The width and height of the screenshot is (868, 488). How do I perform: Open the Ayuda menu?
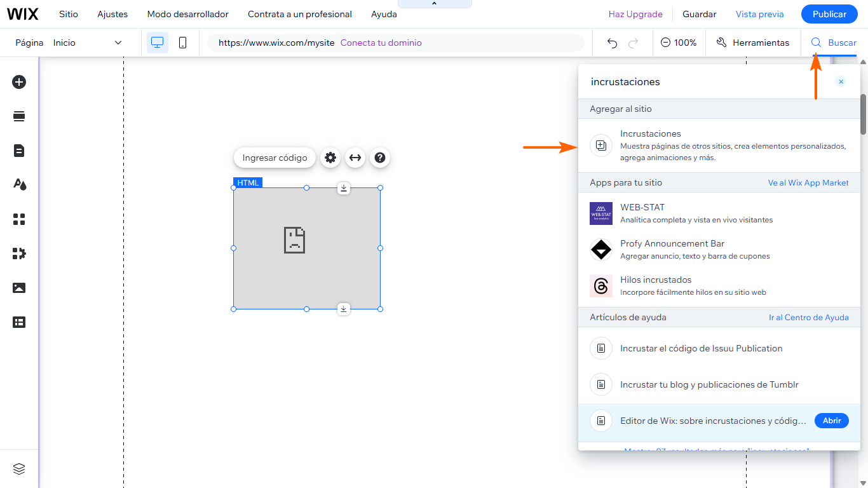coord(384,14)
